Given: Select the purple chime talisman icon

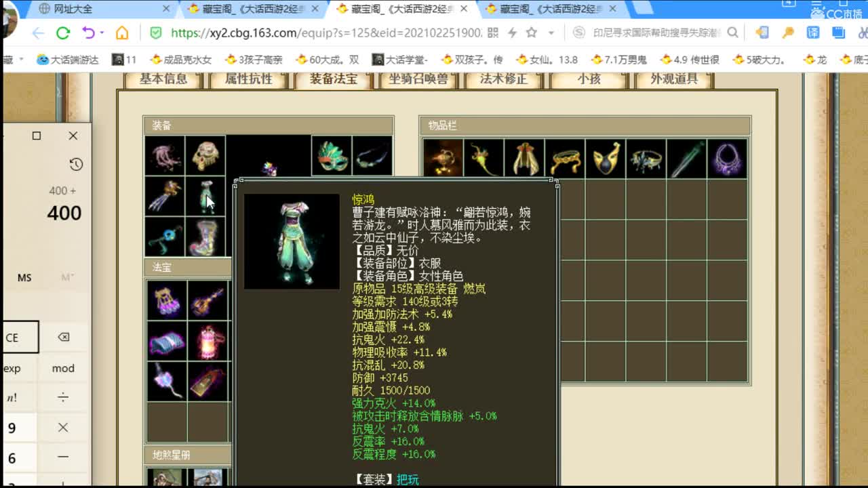Looking at the screenshot, I should 167,300.
